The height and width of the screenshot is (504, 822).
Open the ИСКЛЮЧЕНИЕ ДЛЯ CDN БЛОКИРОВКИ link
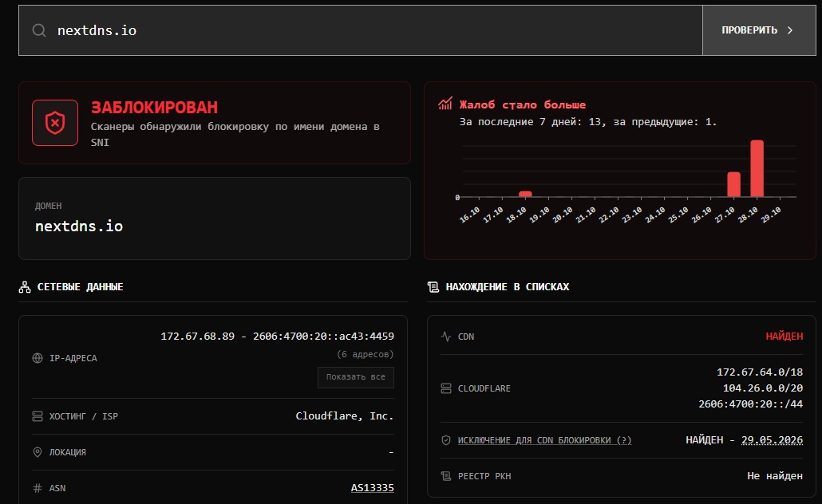tap(545, 440)
